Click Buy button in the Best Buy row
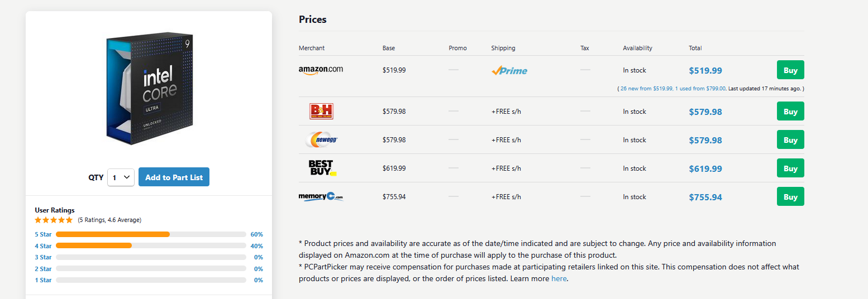 click(x=790, y=168)
